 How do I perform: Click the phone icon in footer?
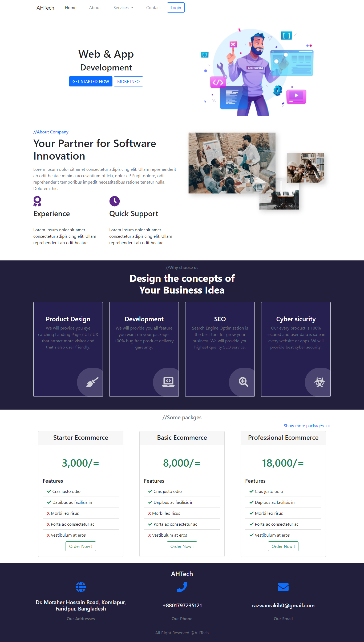(x=182, y=587)
